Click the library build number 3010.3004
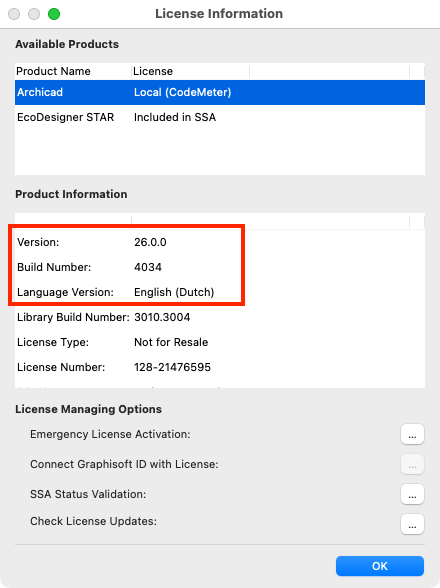 162,317
